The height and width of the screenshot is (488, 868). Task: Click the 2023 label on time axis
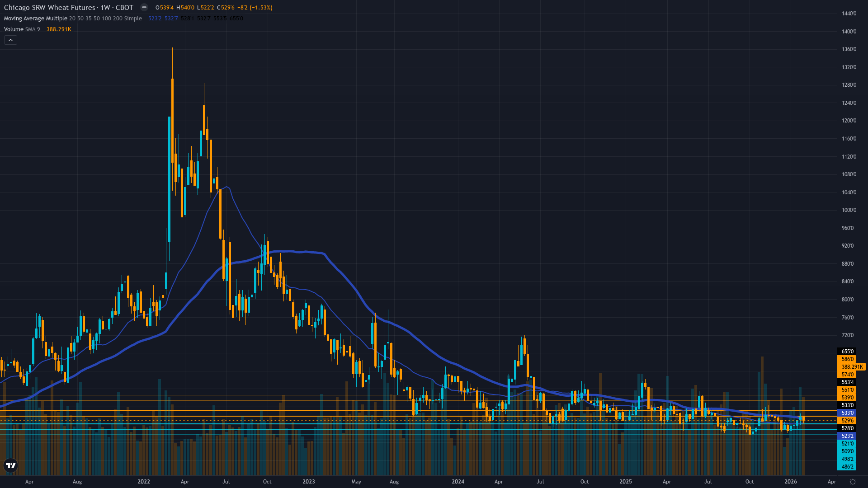tap(309, 482)
